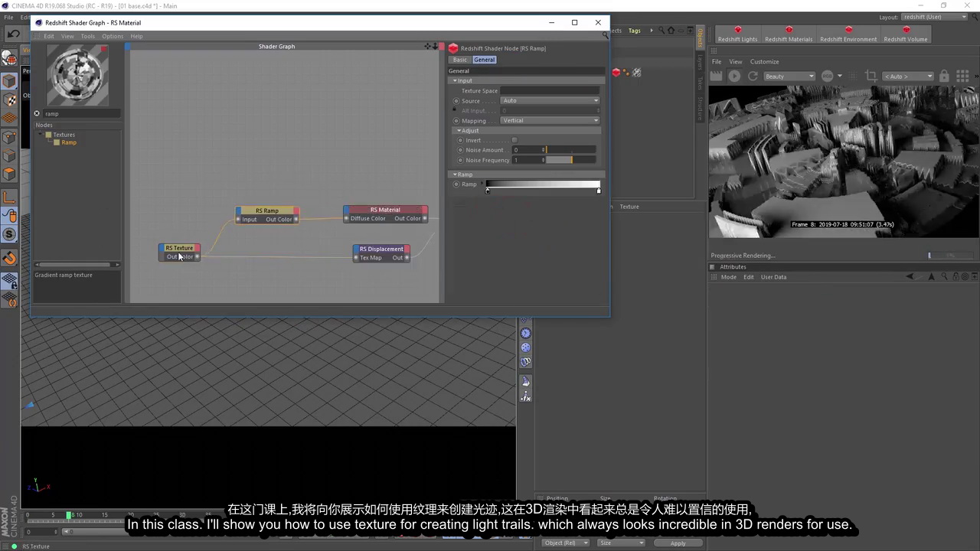
Task: Open the Beauty AOV dropdown in RenderView
Action: 789,76
